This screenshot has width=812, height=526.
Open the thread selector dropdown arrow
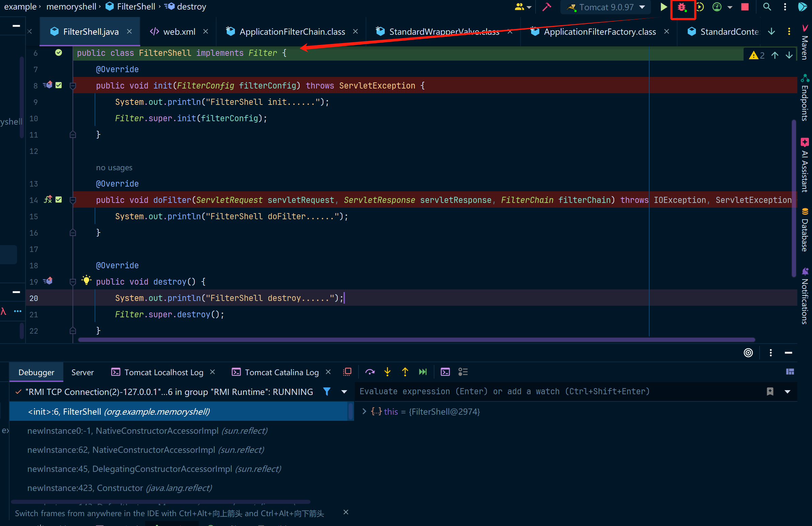[344, 392]
